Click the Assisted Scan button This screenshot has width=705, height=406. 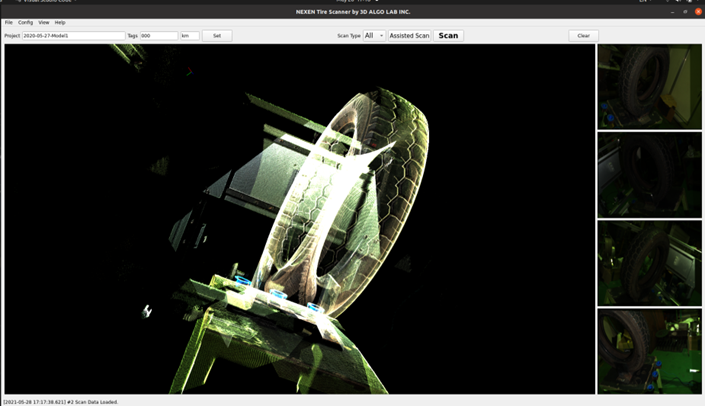tap(409, 36)
